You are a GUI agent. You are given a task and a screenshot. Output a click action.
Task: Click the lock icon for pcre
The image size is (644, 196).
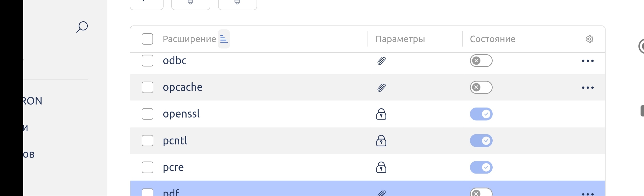click(x=381, y=167)
